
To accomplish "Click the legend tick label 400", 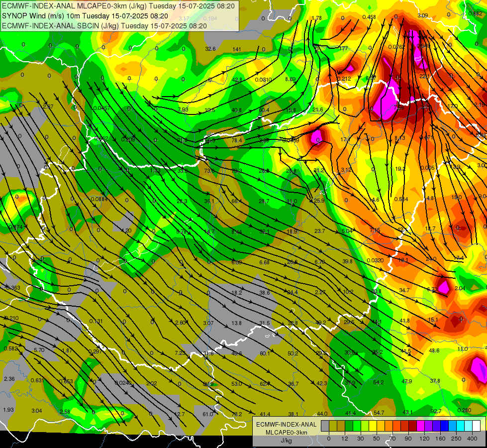I will (472, 439).
